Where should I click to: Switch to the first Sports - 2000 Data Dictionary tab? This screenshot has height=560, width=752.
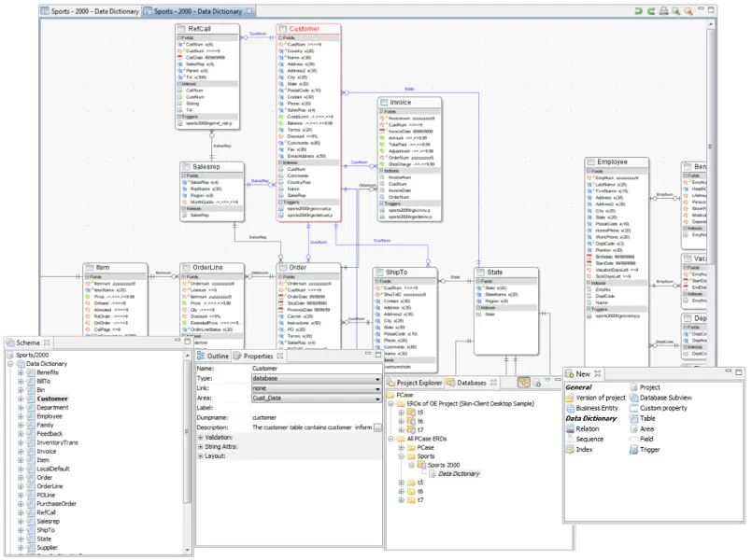tap(90, 11)
